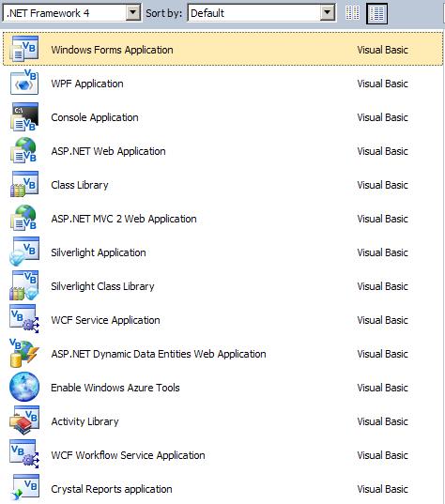This screenshot has width=445, height=504.
Task: Select the Windows Forms Application template icon
Action: pyautogui.click(x=24, y=49)
